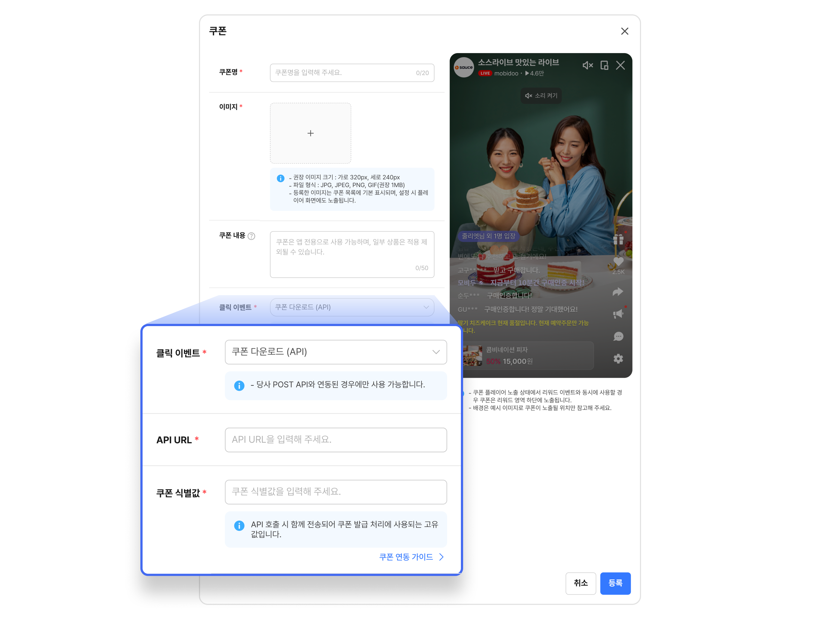
Task: Click the 취소 button
Action: (x=580, y=583)
